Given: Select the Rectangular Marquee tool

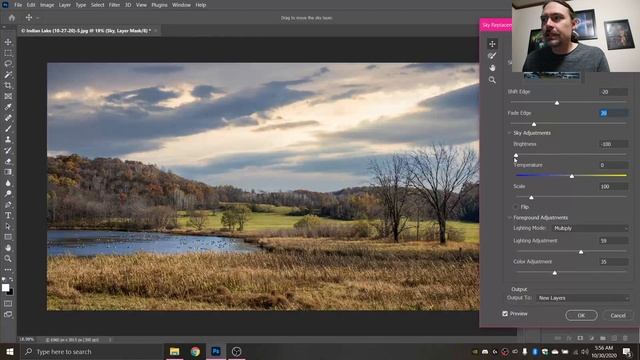Looking at the screenshot, I should coord(8,53).
